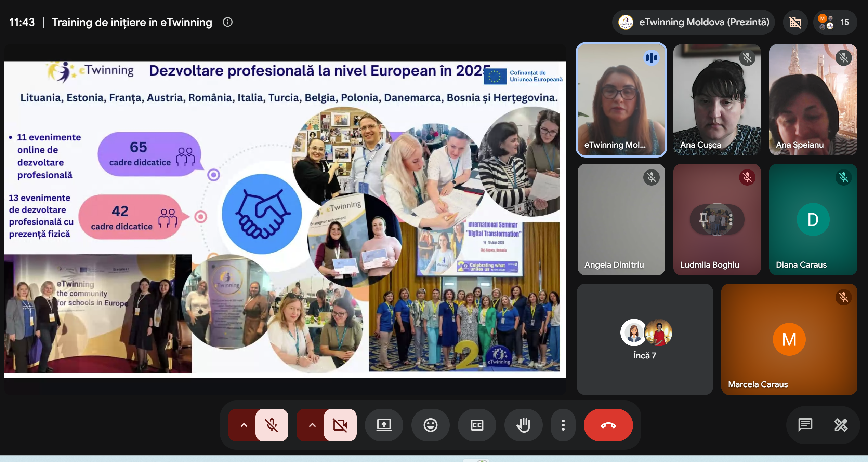Toggle the camera on/off button
The width and height of the screenshot is (868, 462).
coord(340,425)
